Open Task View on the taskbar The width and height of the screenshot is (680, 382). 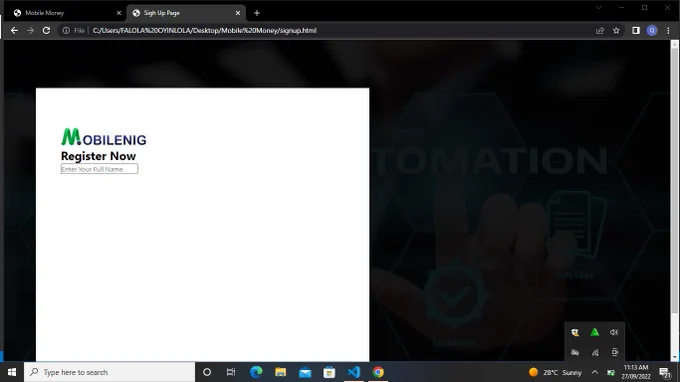[231, 372]
